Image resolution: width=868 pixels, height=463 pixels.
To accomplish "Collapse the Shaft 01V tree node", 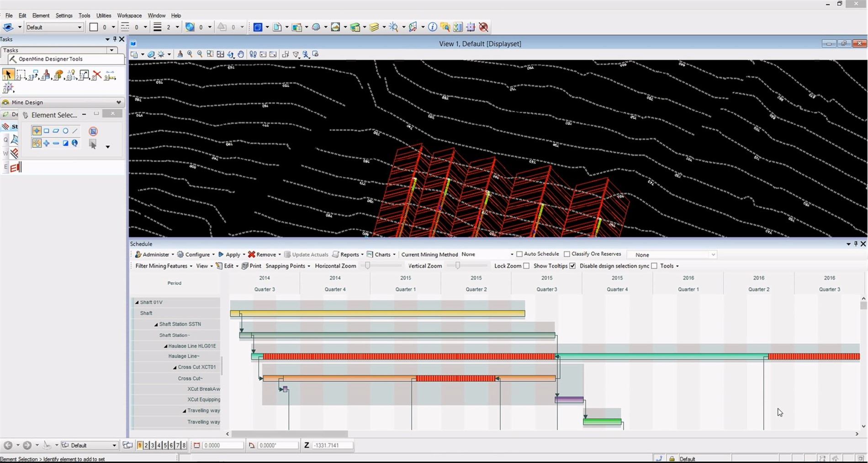I will coord(137,303).
